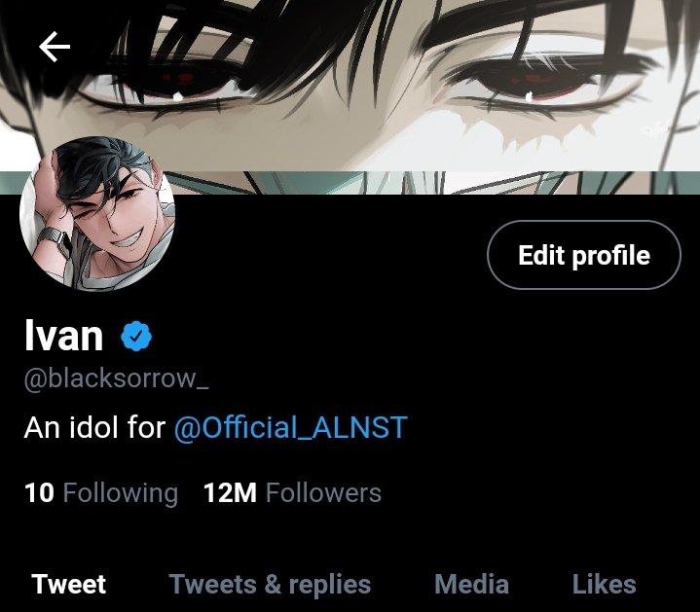Image resolution: width=700 pixels, height=612 pixels.
Task: View the 12M Followers list
Action: pyautogui.click(x=292, y=493)
